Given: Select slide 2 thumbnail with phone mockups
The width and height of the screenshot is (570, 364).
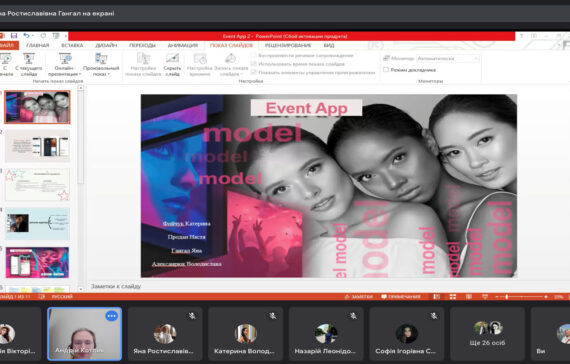Looking at the screenshot, I should point(37,146).
